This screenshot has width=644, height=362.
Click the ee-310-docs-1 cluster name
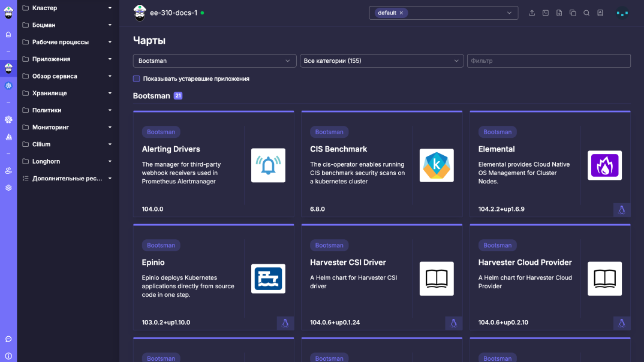click(173, 13)
